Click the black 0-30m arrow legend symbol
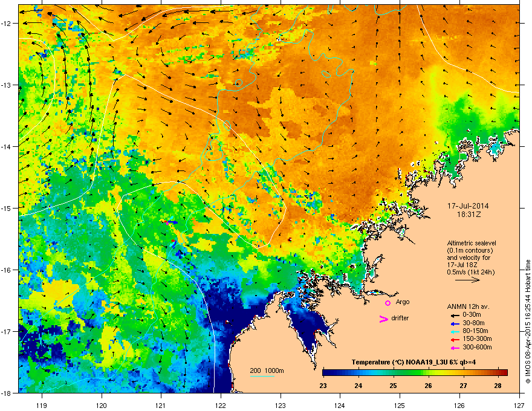532x411 pixels. (454, 316)
